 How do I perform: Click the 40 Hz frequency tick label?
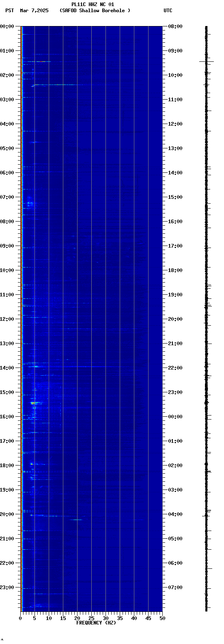[x=134, y=618]
